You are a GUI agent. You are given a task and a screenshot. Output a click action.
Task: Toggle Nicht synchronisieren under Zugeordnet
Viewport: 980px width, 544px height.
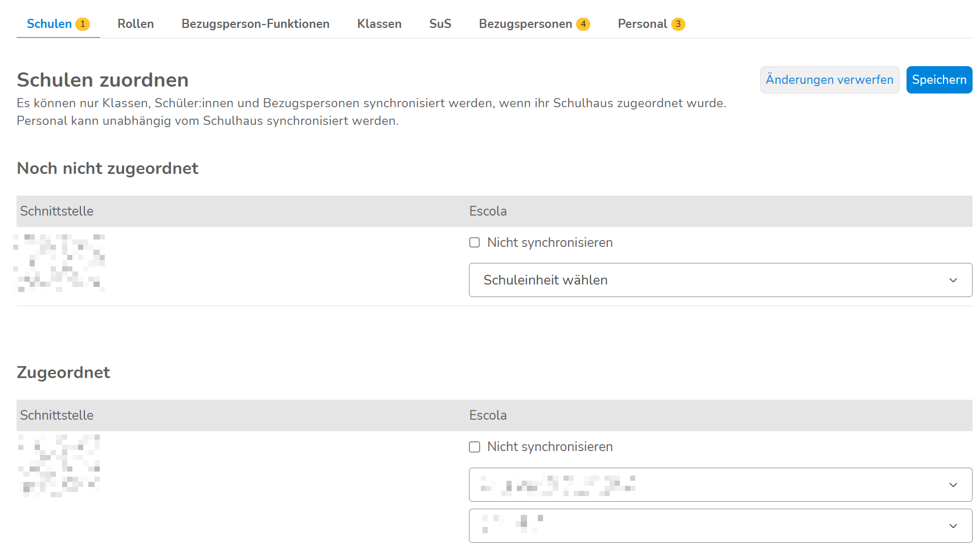point(475,447)
